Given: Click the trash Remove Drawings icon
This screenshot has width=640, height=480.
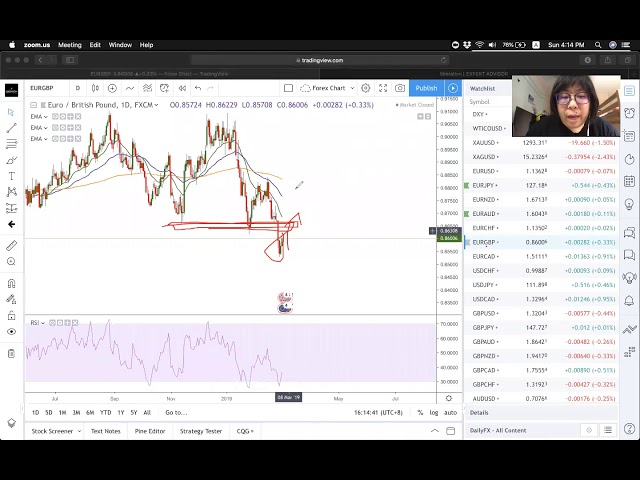Looking at the screenshot, I should (x=11, y=353).
